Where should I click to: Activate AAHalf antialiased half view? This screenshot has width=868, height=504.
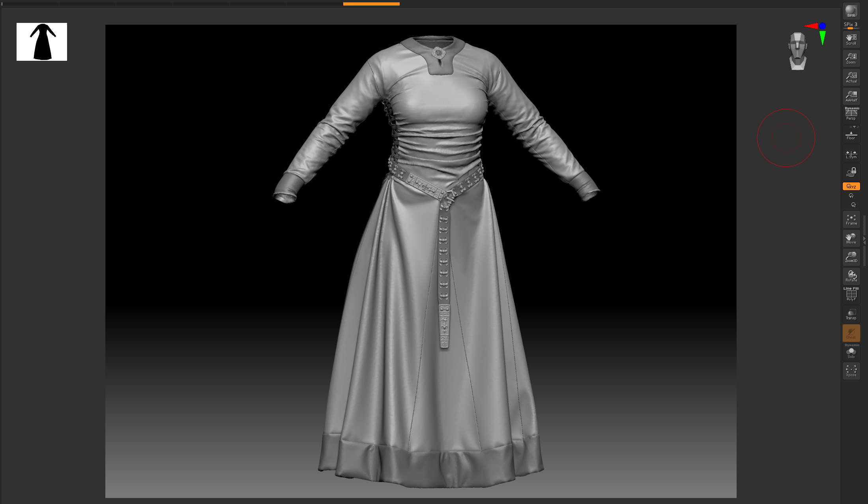851,96
